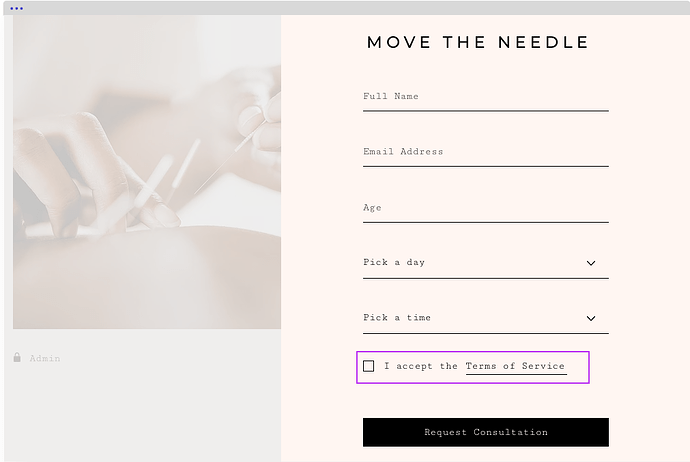Open the Pick a day dropdown field
The width and height of the screenshot is (690, 462).
tap(486, 263)
